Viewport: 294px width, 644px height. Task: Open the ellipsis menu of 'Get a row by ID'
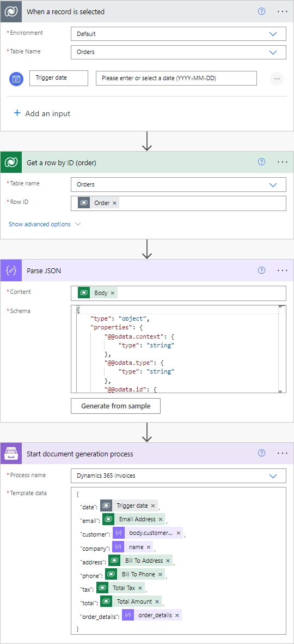[x=283, y=162]
